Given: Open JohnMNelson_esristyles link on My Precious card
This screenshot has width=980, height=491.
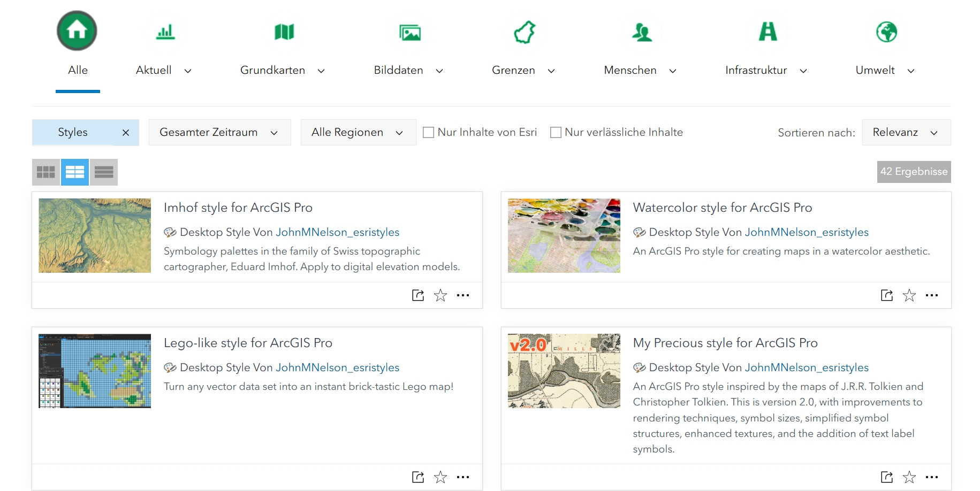Looking at the screenshot, I should point(807,367).
